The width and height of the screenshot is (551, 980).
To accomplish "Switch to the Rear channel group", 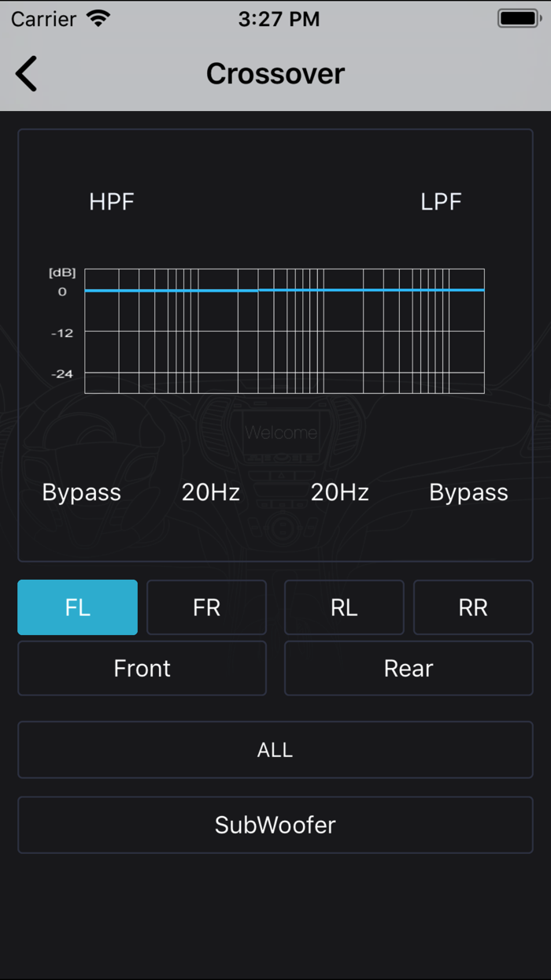I will (409, 668).
